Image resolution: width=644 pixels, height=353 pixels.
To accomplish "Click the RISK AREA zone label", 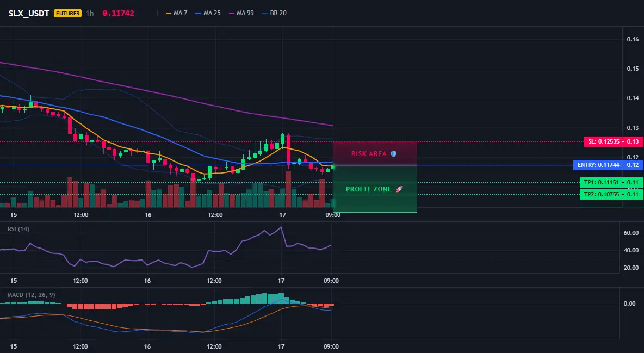I will [x=369, y=154].
